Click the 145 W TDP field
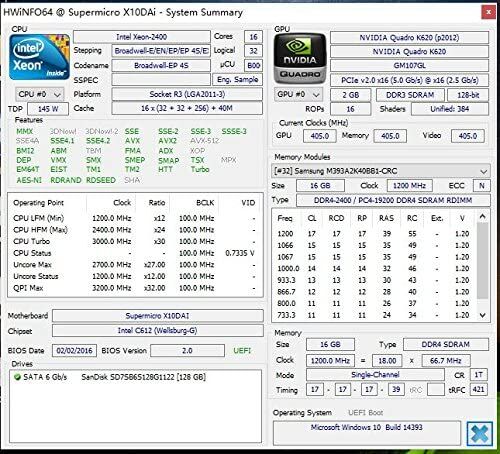 click(x=48, y=109)
